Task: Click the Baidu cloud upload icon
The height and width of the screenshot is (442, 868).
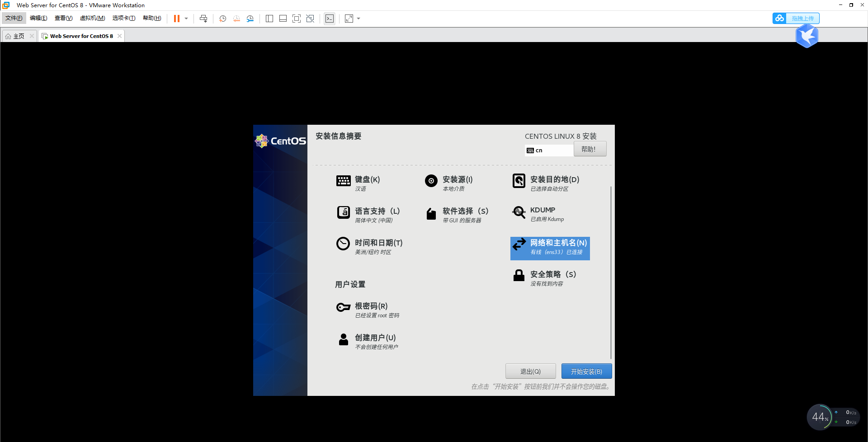Action: point(779,18)
